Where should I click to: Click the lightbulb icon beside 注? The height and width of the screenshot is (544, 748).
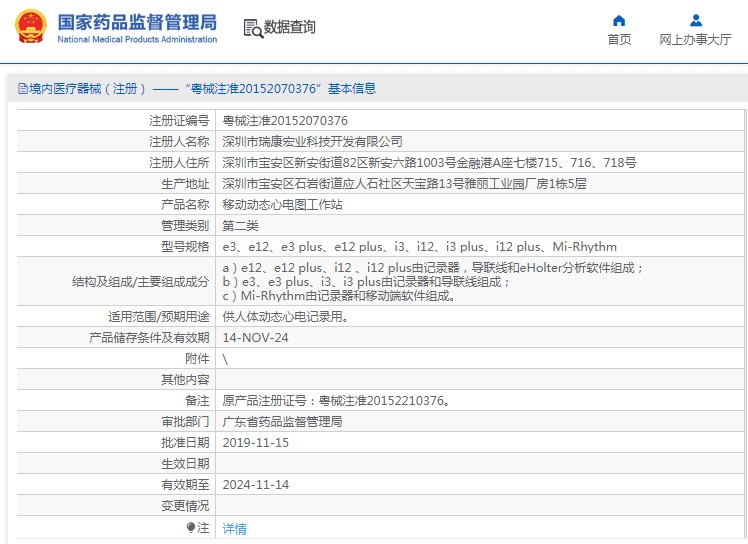[191, 527]
